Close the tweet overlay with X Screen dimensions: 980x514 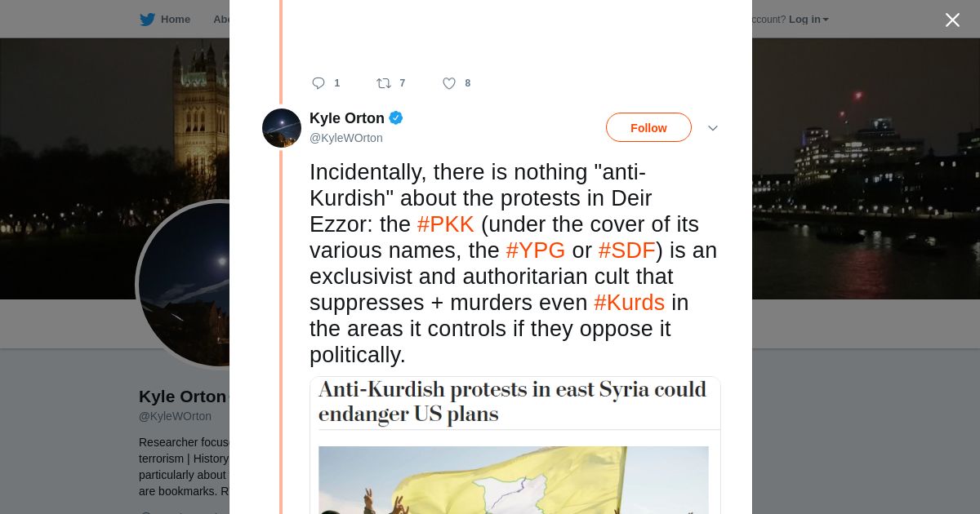coord(952,20)
